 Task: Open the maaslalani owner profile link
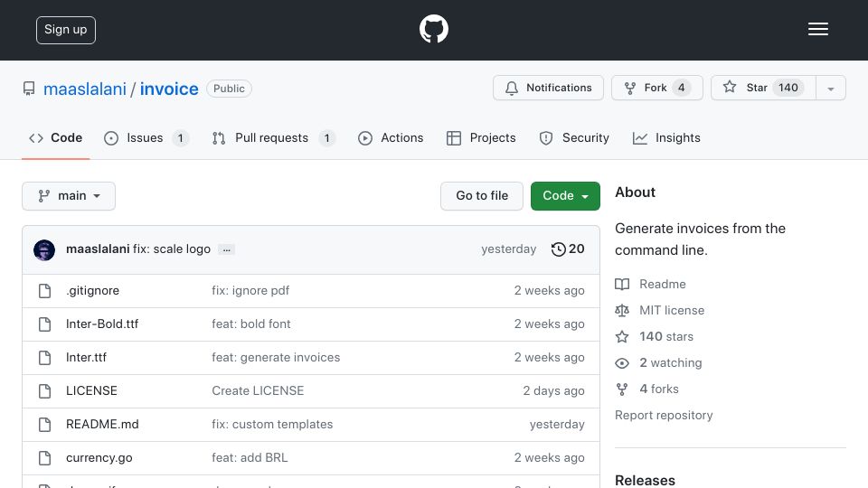(85, 89)
